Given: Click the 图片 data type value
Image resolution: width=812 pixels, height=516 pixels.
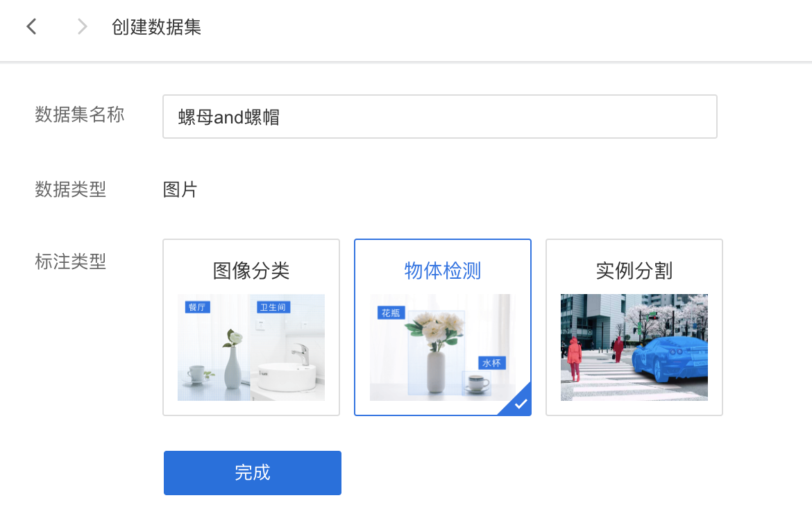Looking at the screenshot, I should pyautogui.click(x=180, y=189).
